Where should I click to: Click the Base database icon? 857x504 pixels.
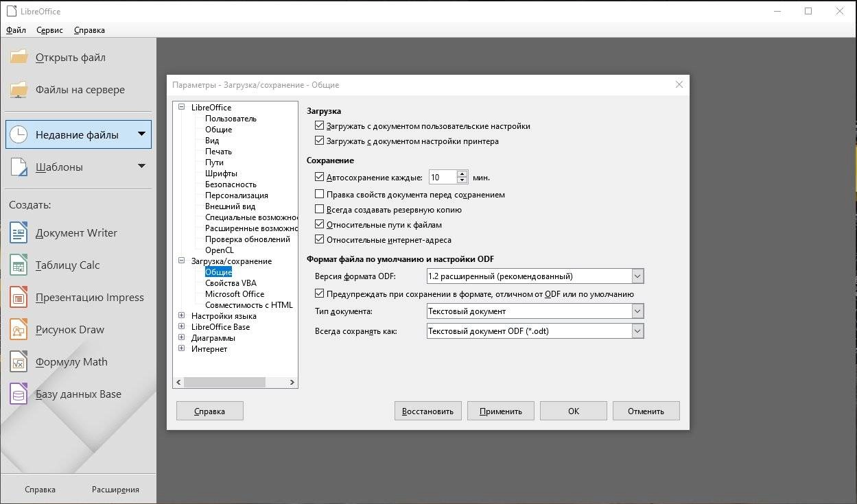[19, 394]
